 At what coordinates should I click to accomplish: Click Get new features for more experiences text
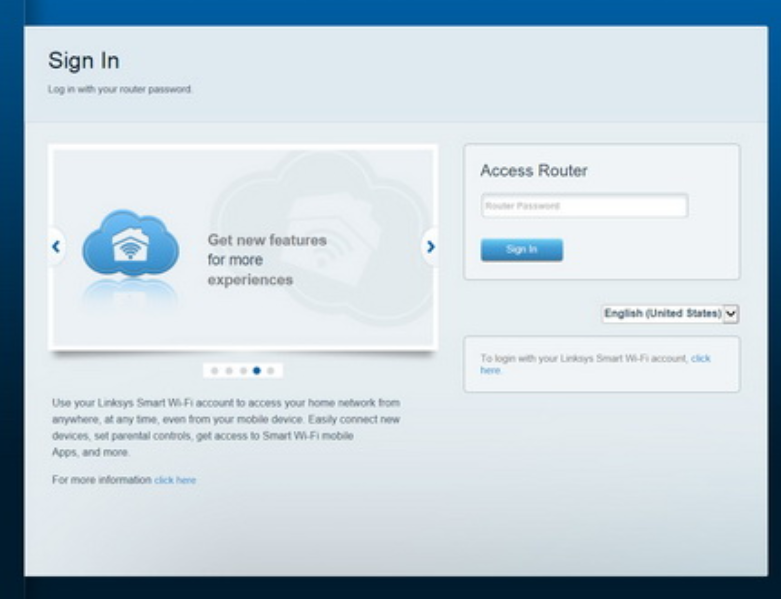[267, 259]
